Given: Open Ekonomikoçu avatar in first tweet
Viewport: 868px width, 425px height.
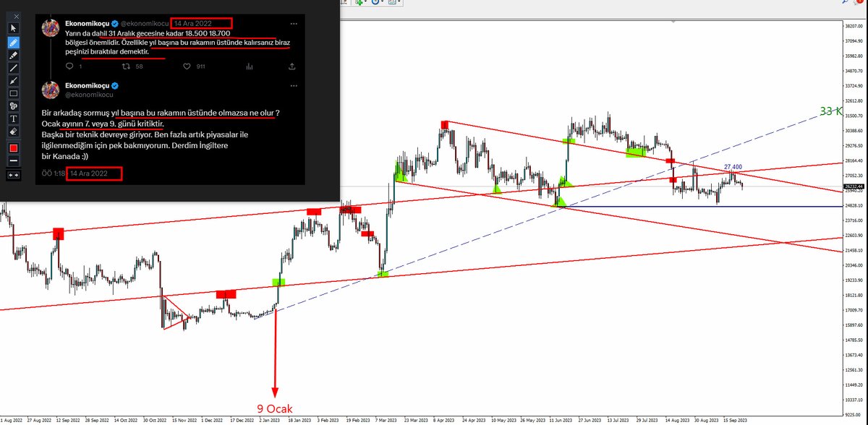Looking at the screenshot, I should [x=50, y=28].
